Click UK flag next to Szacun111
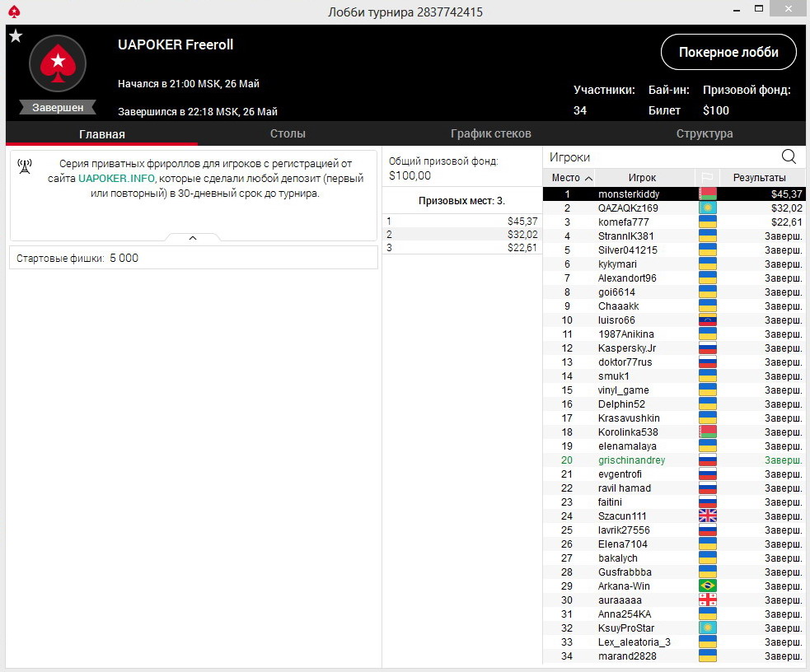This screenshot has width=810, height=672. click(x=707, y=516)
